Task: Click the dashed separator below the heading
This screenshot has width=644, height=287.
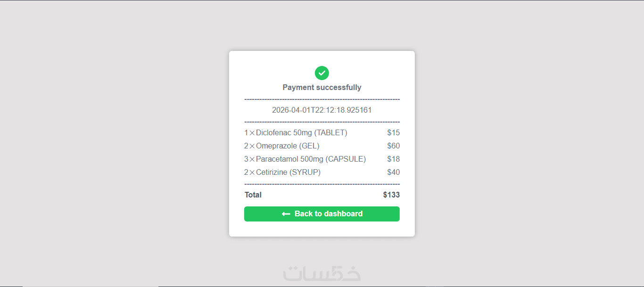Action: coord(322,99)
